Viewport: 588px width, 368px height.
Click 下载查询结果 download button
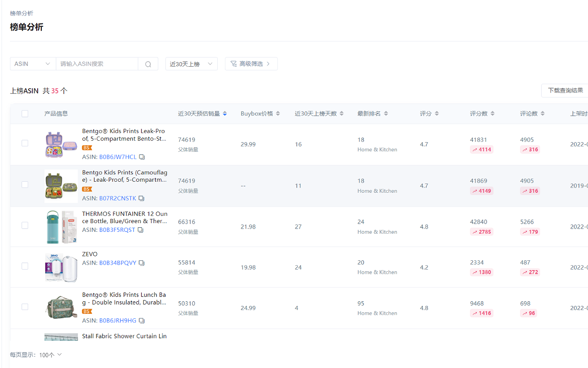click(565, 91)
